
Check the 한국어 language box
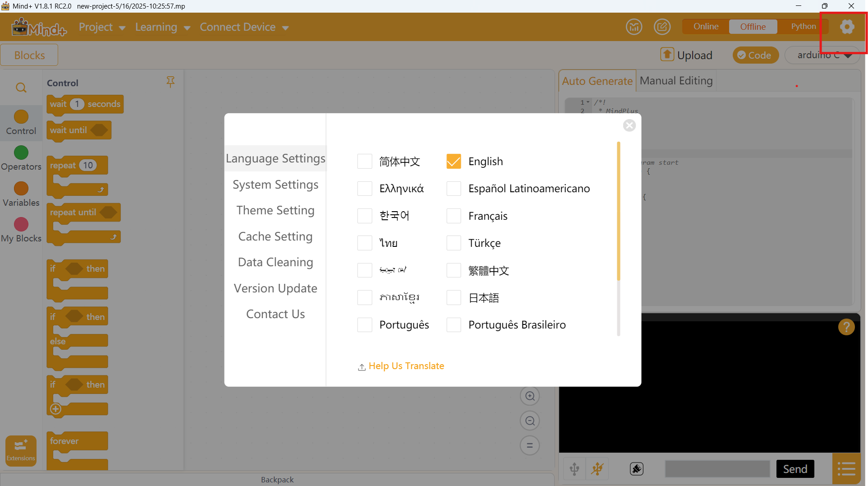point(364,216)
